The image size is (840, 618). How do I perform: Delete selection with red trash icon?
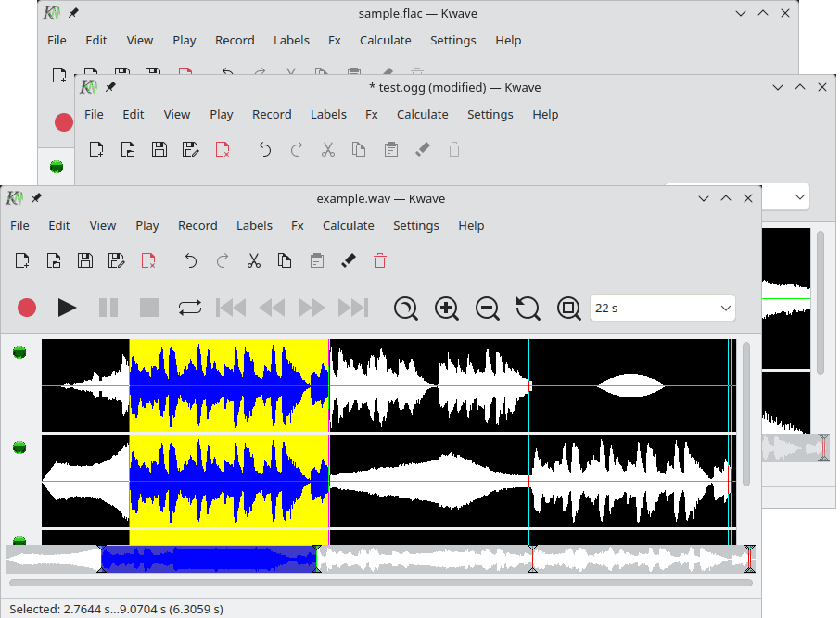coord(380,260)
